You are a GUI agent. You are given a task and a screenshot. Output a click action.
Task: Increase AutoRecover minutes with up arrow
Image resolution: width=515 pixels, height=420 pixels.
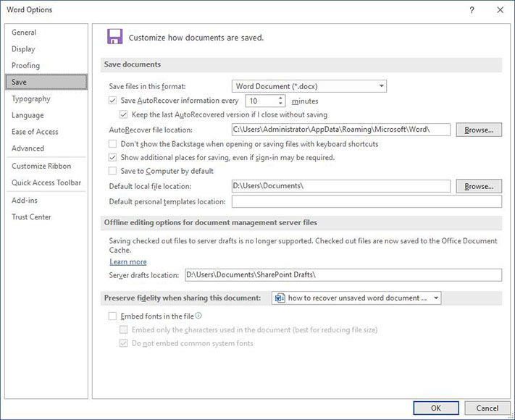(280, 98)
